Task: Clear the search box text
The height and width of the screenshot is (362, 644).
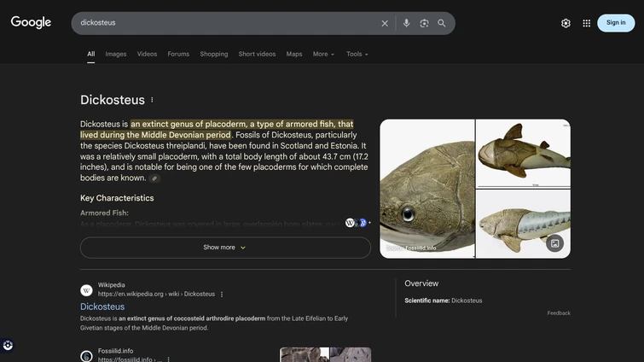Action: [x=385, y=23]
